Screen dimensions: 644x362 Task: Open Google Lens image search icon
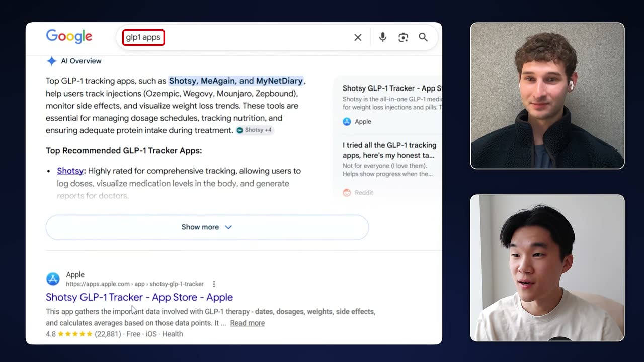coord(403,37)
